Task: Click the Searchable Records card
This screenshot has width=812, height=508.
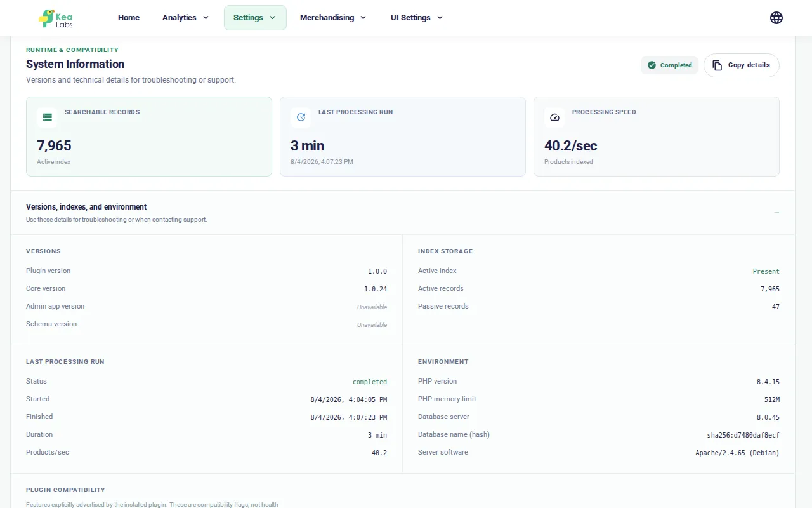Action: pyautogui.click(x=149, y=137)
